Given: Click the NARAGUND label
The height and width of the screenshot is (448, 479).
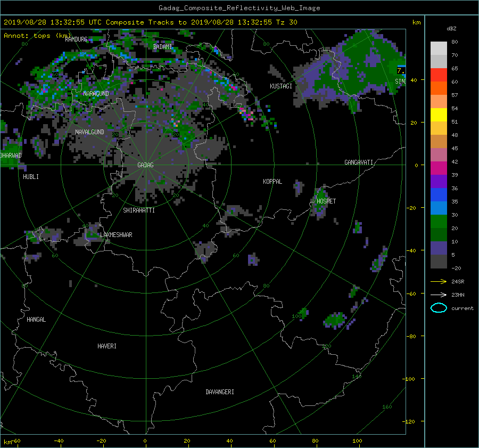Looking at the screenshot, I should coord(96,94).
